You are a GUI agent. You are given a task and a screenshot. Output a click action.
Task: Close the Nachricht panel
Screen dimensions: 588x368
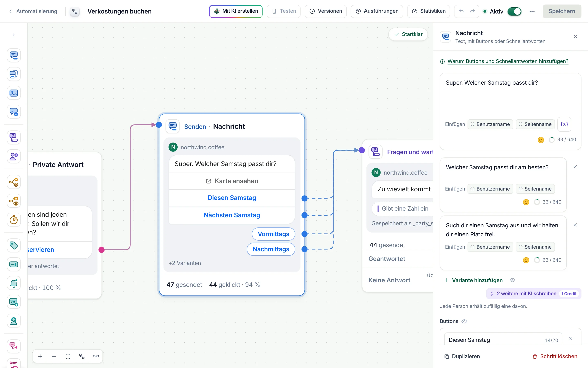[575, 37]
